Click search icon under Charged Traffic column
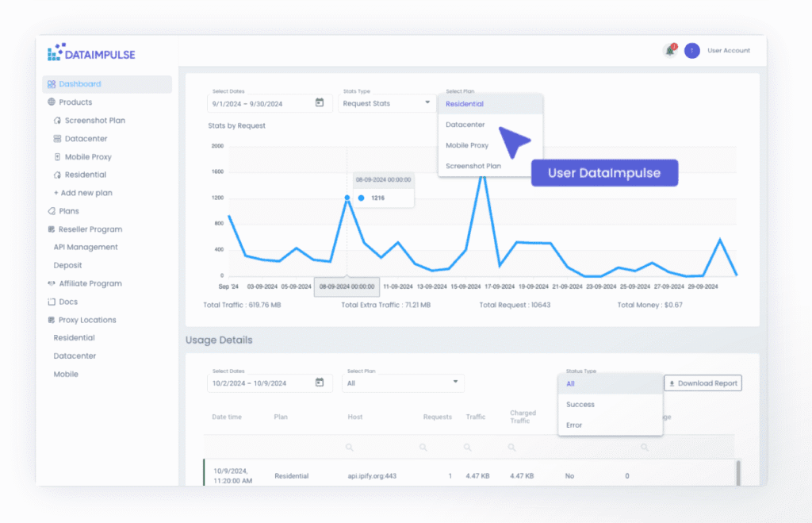Image resolution: width=812 pixels, height=523 pixels. pos(511,448)
